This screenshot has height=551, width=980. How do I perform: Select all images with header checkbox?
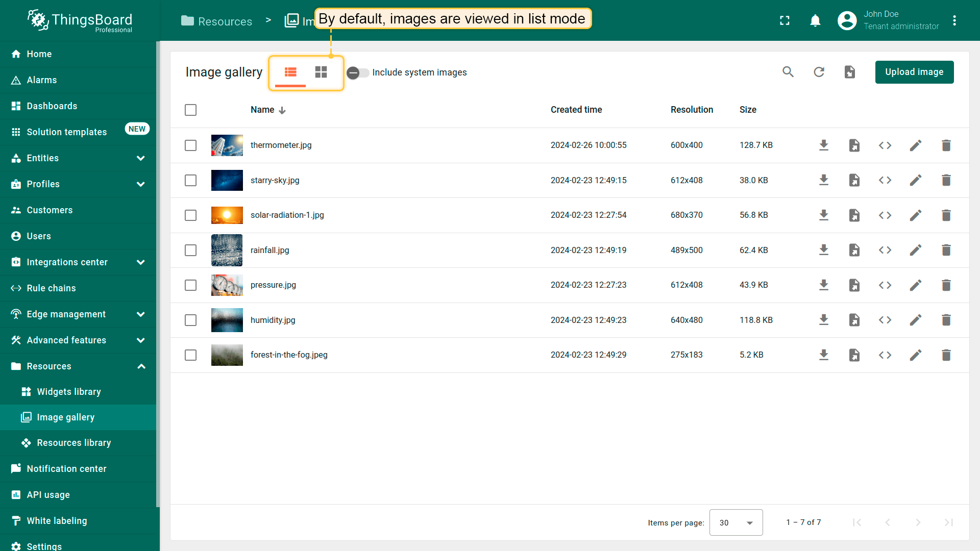coord(190,110)
